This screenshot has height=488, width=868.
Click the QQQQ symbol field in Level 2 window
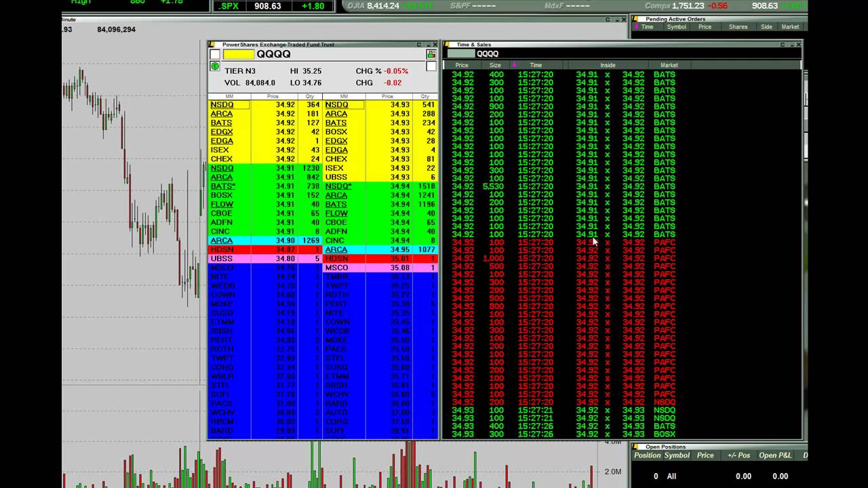tap(273, 54)
